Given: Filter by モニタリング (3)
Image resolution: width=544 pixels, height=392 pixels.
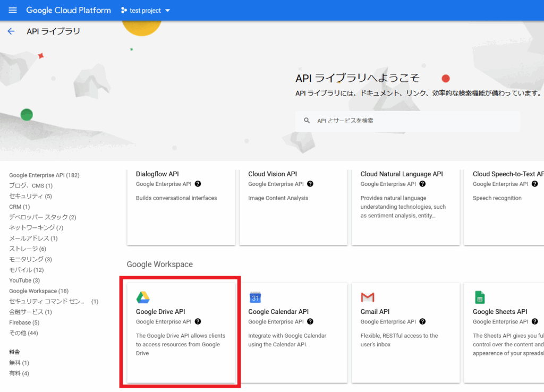Looking at the screenshot, I should click(x=30, y=259).
